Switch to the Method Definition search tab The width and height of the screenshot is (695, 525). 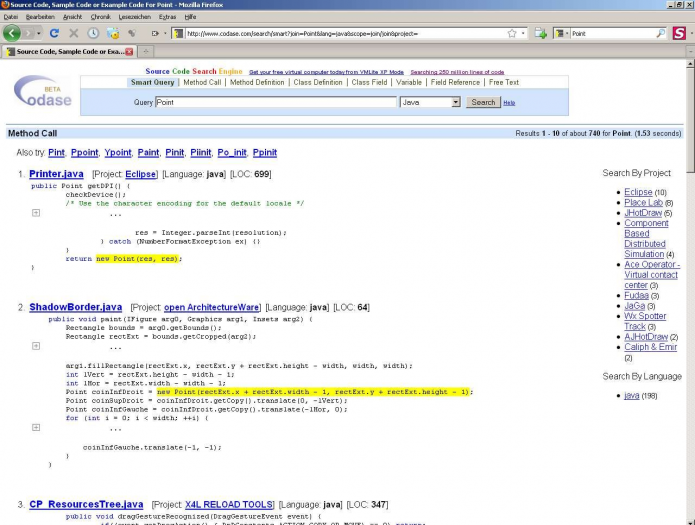(257, 82)
